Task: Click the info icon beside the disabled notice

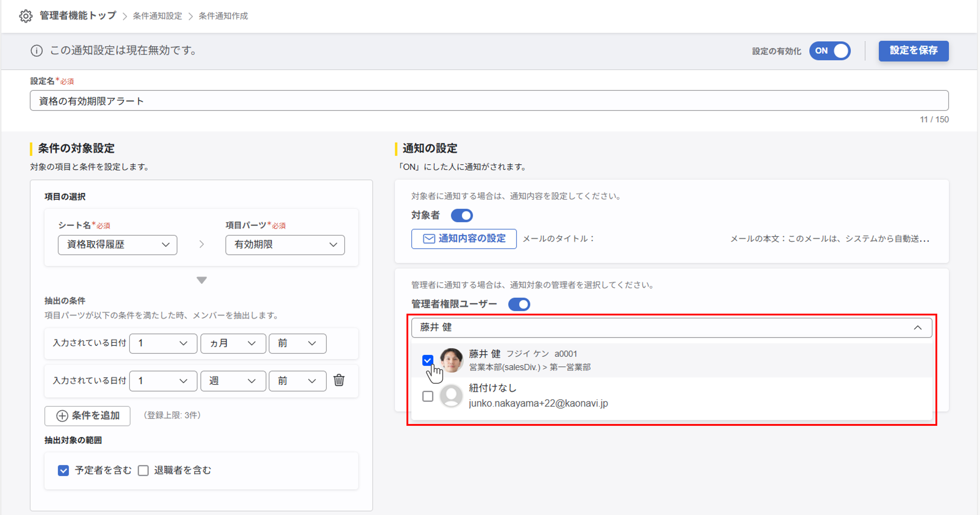Action: pyautogui.click(x=37, y=50)
